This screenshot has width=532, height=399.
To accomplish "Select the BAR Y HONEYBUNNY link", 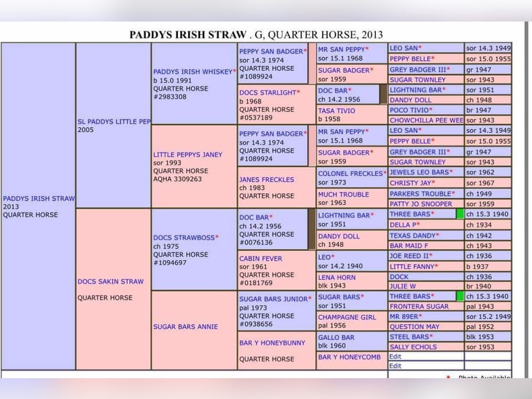I will click(x=272, y=343).
